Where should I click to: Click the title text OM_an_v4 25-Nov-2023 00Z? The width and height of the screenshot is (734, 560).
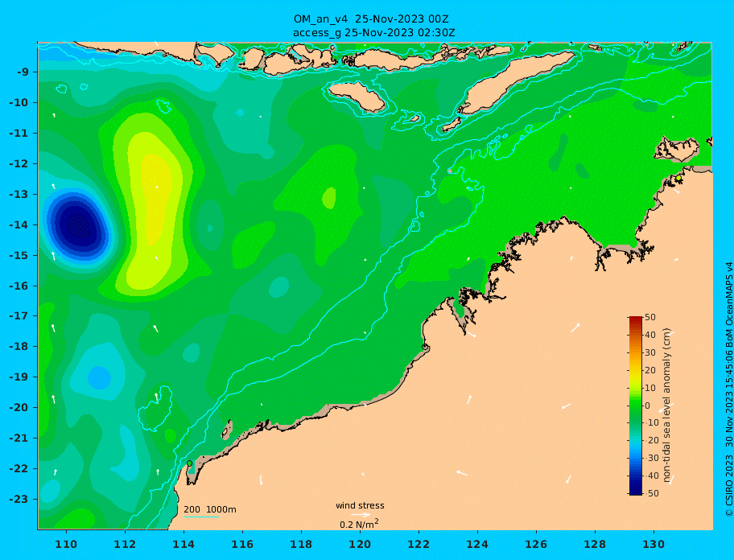tap(371, 19)
